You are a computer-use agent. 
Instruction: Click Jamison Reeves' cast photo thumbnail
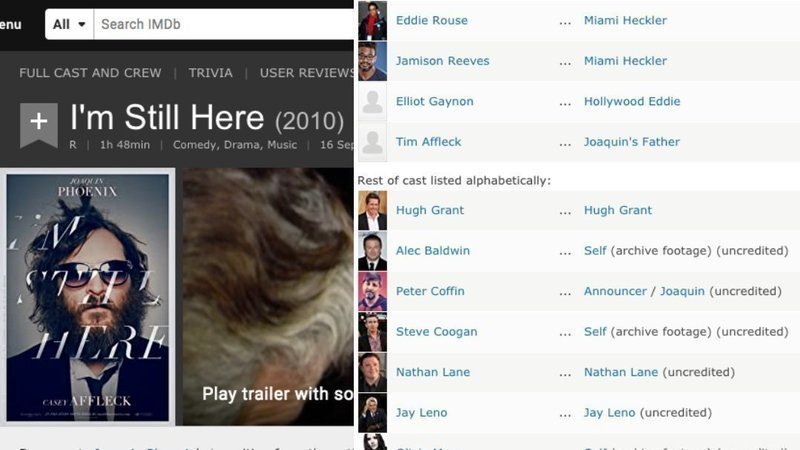point(372,61)
